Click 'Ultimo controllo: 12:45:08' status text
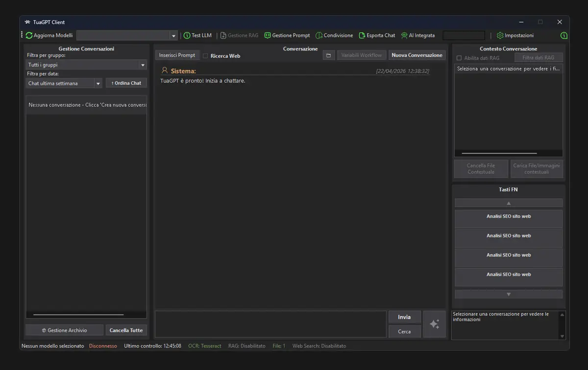Screen dimensions: 588x370 (152, 346)
